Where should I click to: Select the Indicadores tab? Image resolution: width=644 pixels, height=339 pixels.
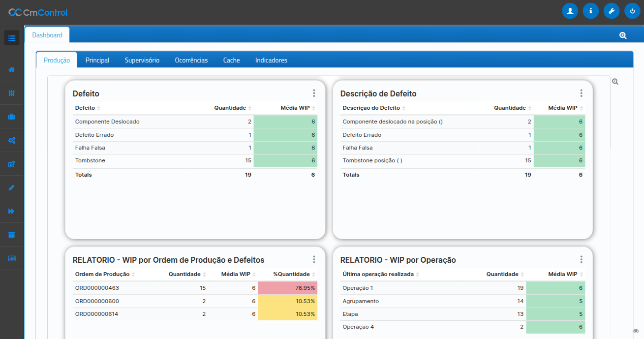click(x=271, y=60)
